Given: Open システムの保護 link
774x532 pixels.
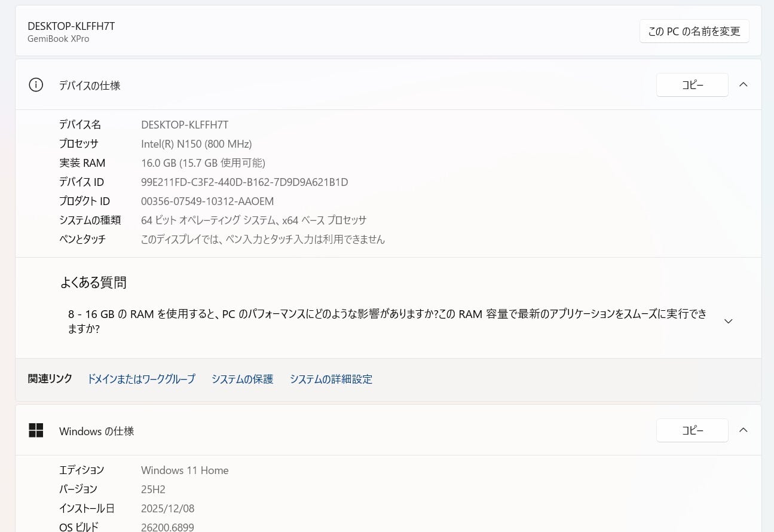Looking at the screenshot, I should 242,379.
